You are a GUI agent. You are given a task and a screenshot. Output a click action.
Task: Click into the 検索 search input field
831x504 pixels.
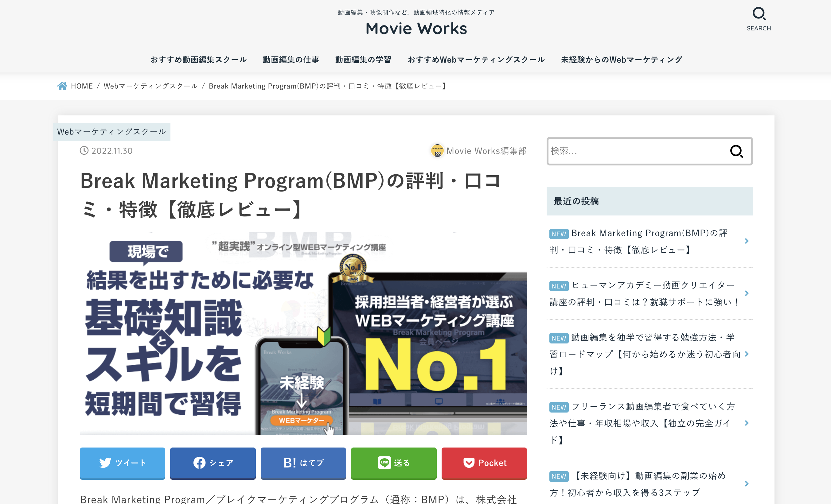click(x=634, y=151)
